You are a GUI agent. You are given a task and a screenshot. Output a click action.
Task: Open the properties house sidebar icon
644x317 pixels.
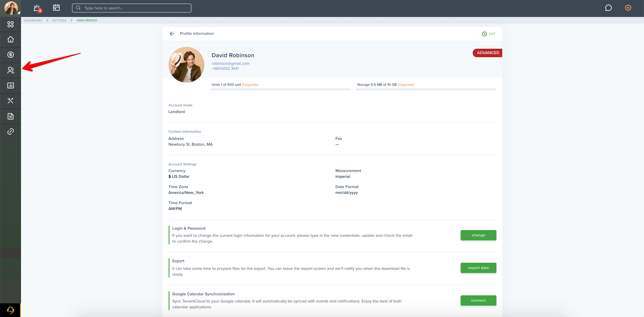[11, 40]
